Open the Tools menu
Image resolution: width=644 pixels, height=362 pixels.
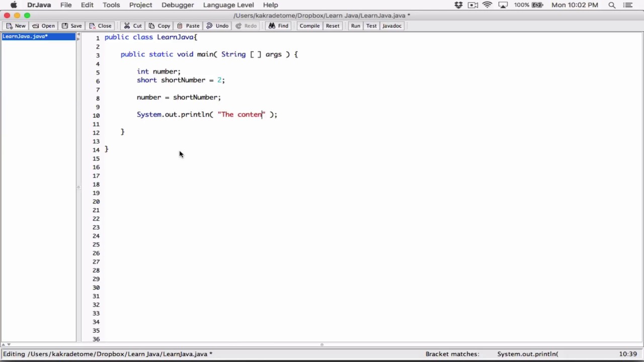pyautogui.click(x=111, y=5)
